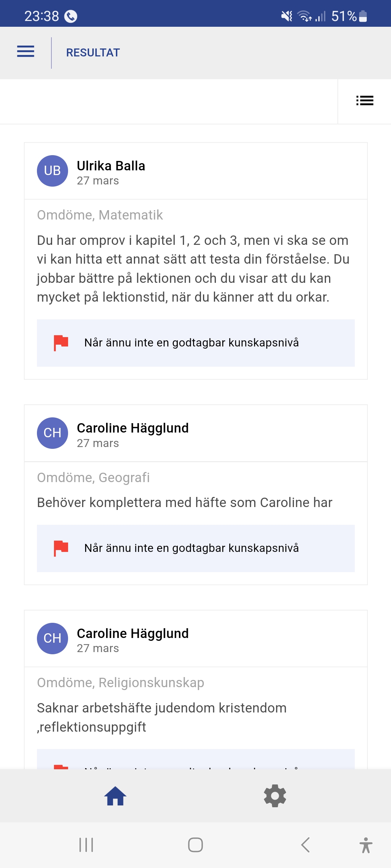Open Ulrika Balla name link
This screenshot has width=391, height=868.
click(x=111, y=166)
